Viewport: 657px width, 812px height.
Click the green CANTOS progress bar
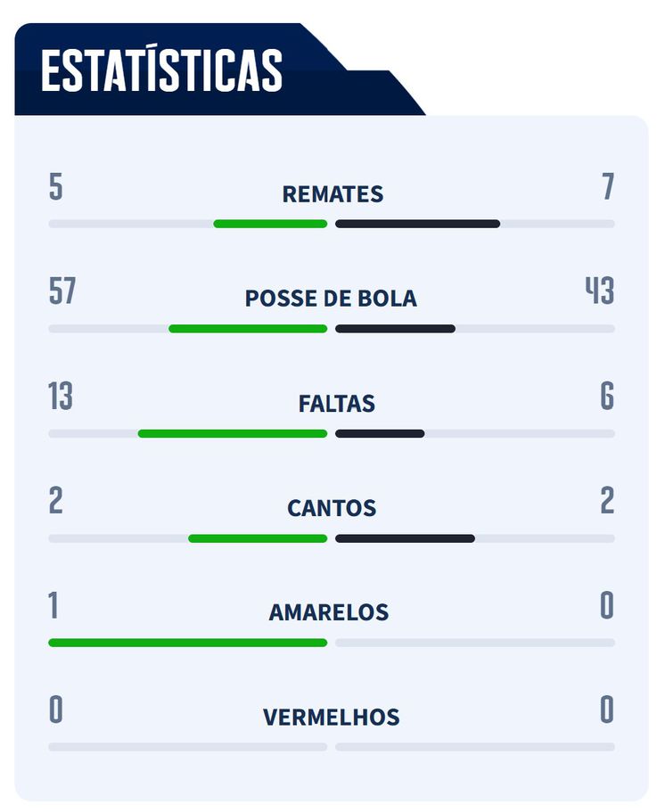click(258, 538)
